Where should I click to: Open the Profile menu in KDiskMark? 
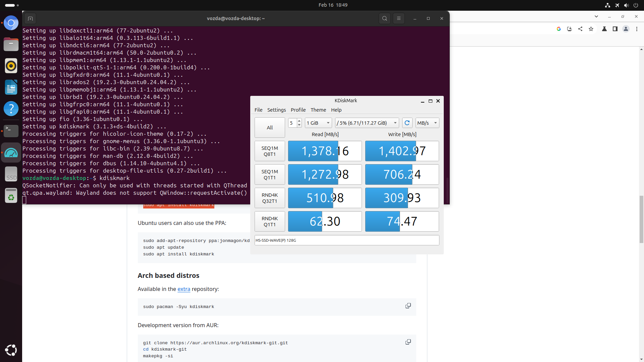(298, 110)
